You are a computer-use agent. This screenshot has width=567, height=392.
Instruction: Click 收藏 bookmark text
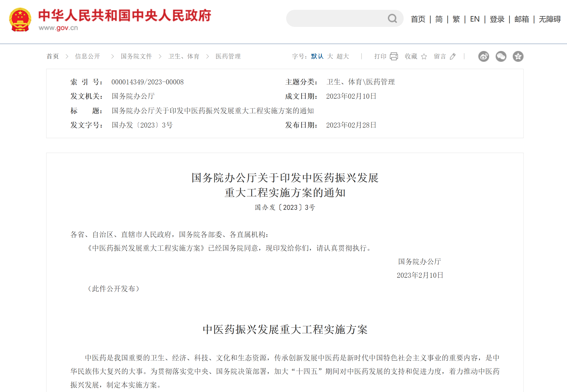(x=411, y=56)
